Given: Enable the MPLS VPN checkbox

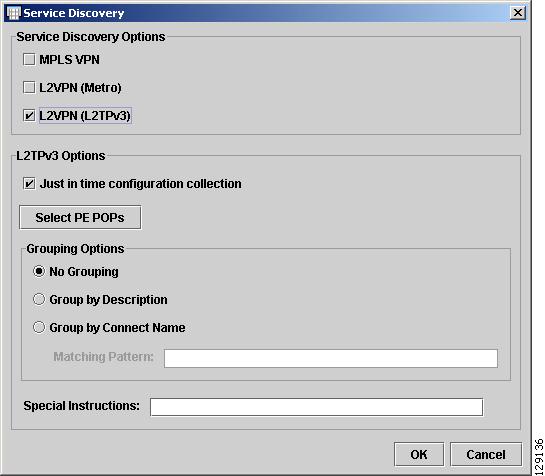Looking at the screenshot, I should pyautogui.click(x=29, y=59).
